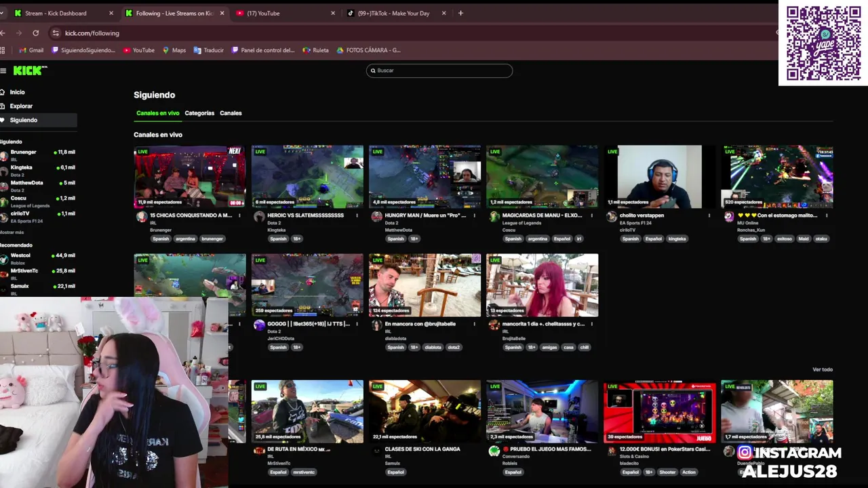This screenshot has width=868, height=488.
Task: Open MatthewDota channel in sidebar
Action: tap(38, 186)
